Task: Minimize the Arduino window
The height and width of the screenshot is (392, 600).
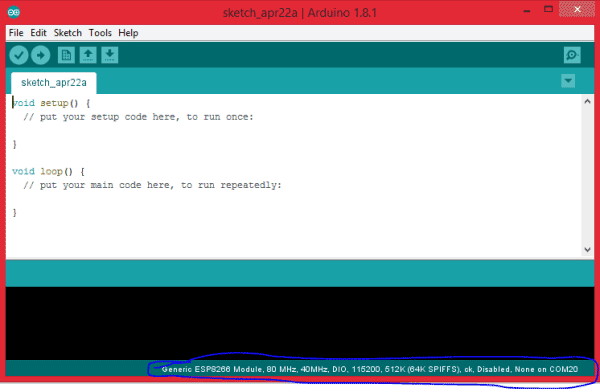Action: pyautogui.click(x=527, y=10)
